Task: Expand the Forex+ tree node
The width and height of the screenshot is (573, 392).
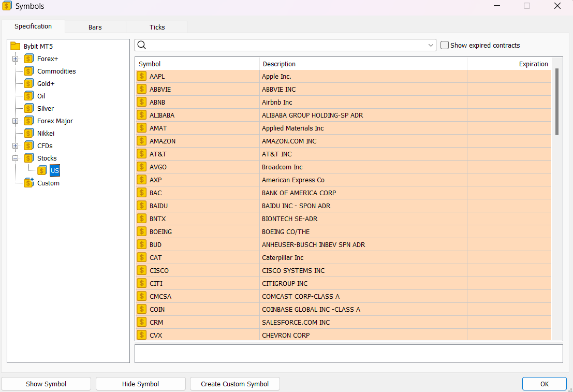Action: [x=15, y=59]
